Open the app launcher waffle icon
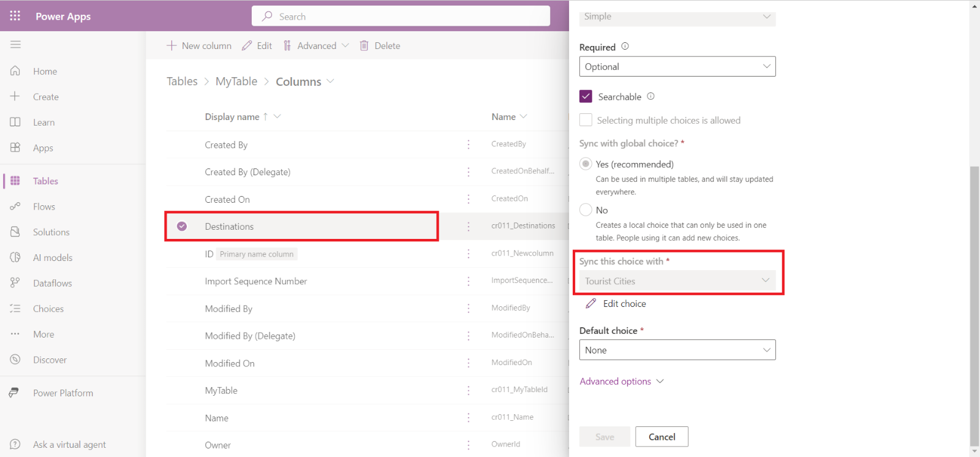The image size is (980, 457). (15, 16)
